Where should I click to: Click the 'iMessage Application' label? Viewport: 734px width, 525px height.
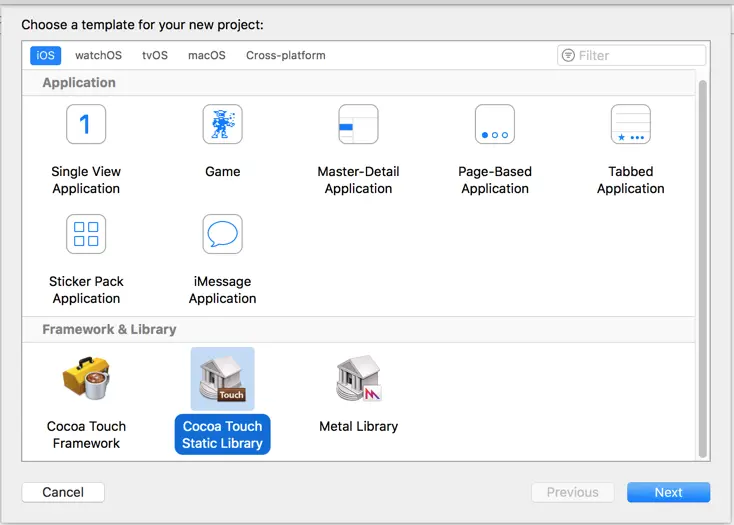(222, 290)
